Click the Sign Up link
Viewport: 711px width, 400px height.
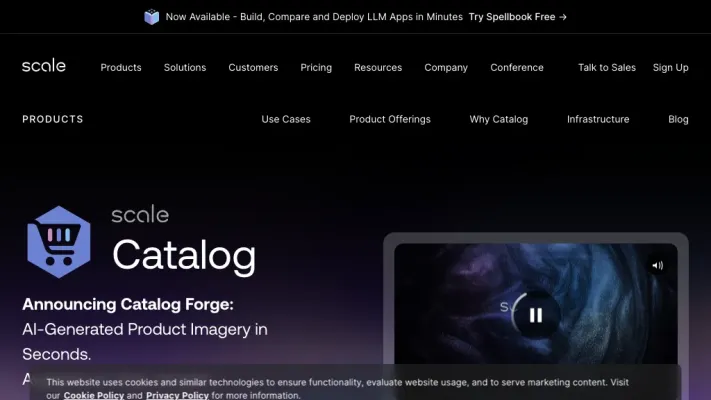(x=671, y=68)
